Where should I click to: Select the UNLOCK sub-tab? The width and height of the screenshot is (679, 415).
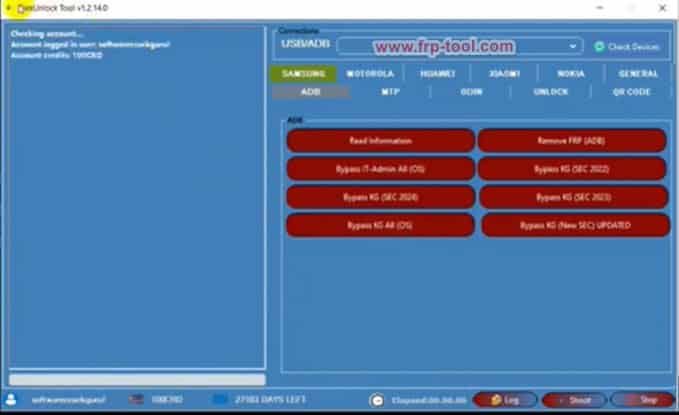pos(551,92)
